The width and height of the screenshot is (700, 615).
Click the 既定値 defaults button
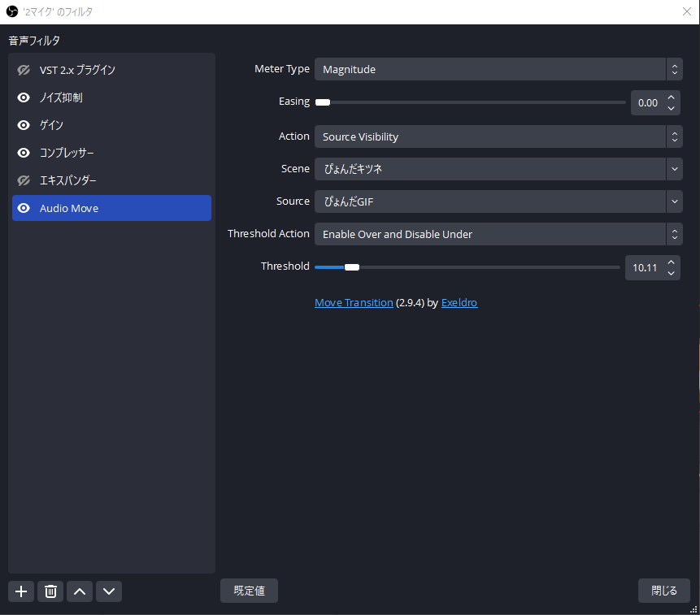pyautogui.click(x=249, y=591)
